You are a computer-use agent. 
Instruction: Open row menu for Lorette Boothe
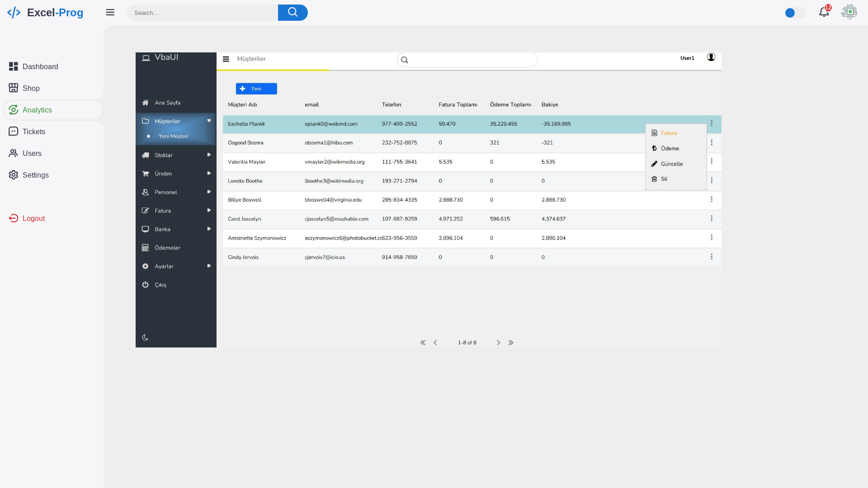click(712, 180)
